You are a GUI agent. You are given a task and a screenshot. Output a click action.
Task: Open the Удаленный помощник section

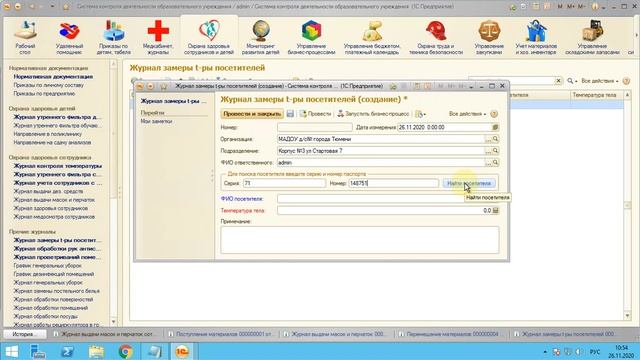[69, 38]
